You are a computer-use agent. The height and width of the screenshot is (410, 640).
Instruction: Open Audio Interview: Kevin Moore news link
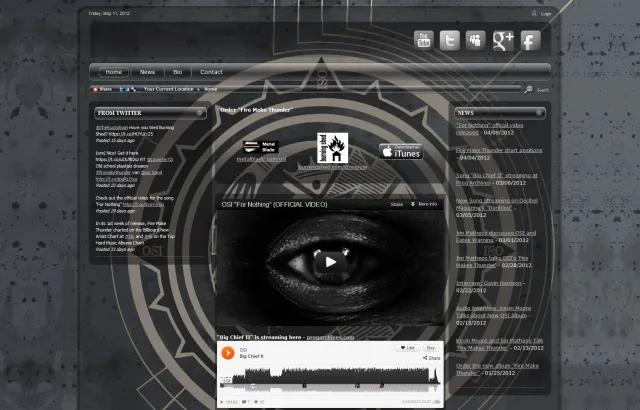point(493,312)
